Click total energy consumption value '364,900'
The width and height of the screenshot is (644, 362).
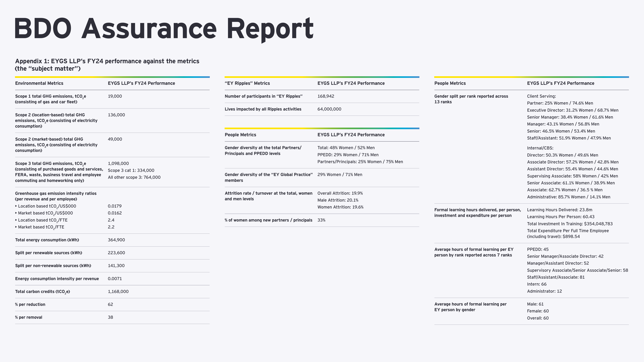pyautogui.click(x=116, y=240)
